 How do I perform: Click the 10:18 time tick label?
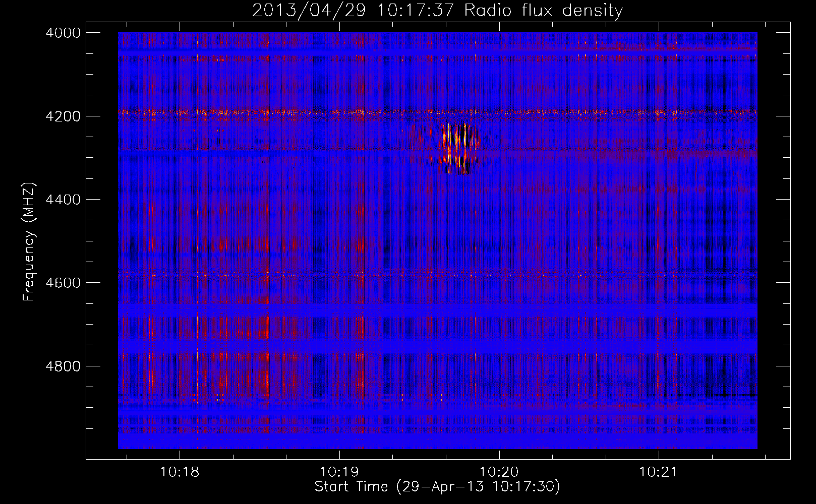click(180, 472)
